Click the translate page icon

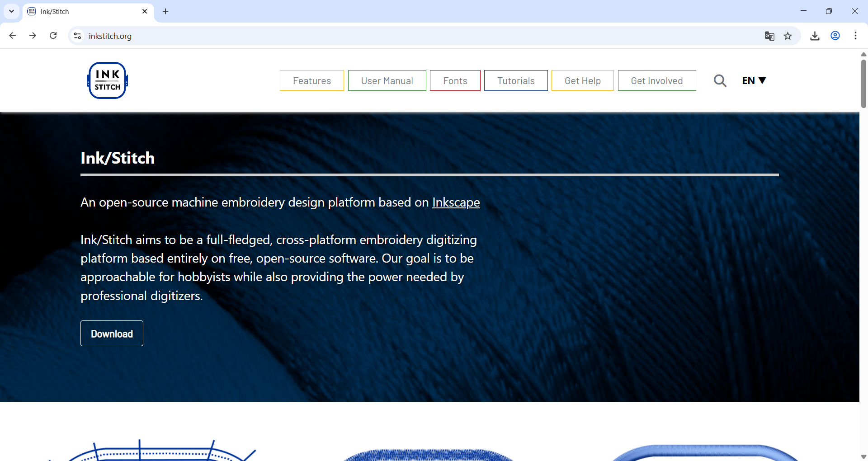coord(769,36)
